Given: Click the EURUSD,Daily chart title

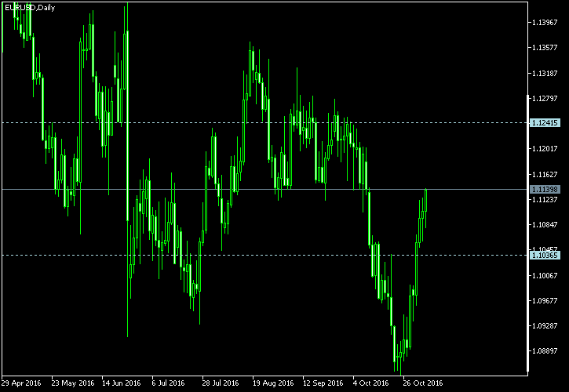Looking at the screenshot, I should click(x=30, y=8).
